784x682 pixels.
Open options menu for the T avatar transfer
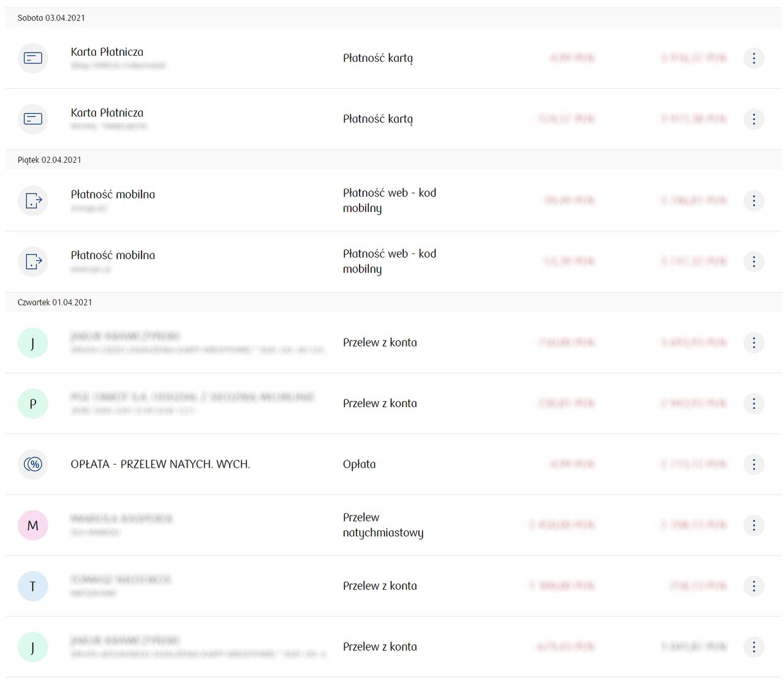(753, 586)
